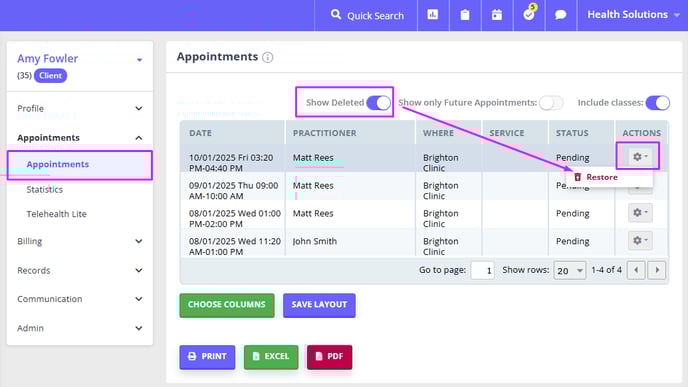Collapse the Appointments sidebar section
688x387 pixels.
pyautogui.click(x=80, y=138)
